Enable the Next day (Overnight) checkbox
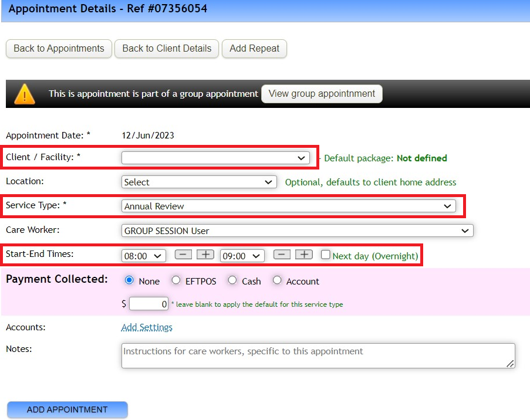Image resolution: width=530 pixels, height=420 pixels. (x=326, y=255)
